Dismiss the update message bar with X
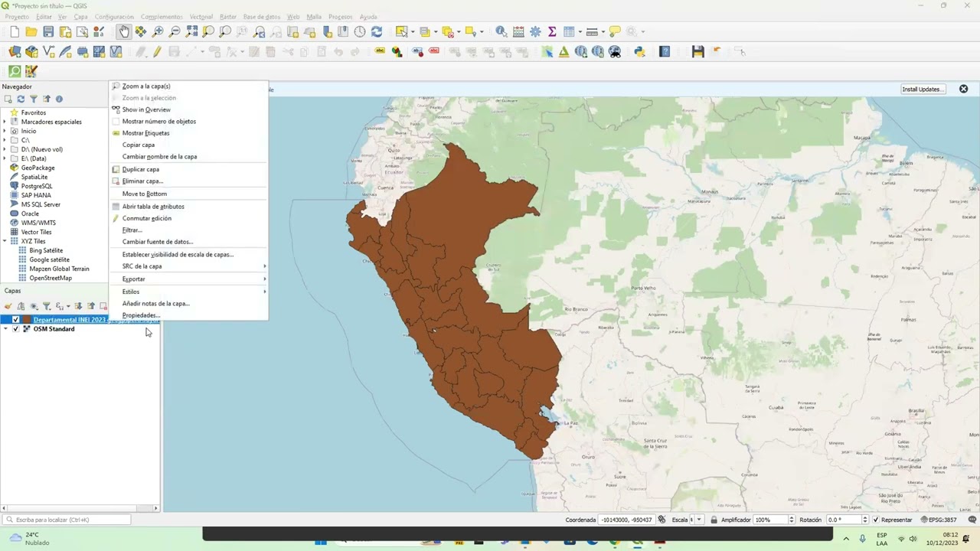The image size is (980, 551). click(x=963, y=89)
